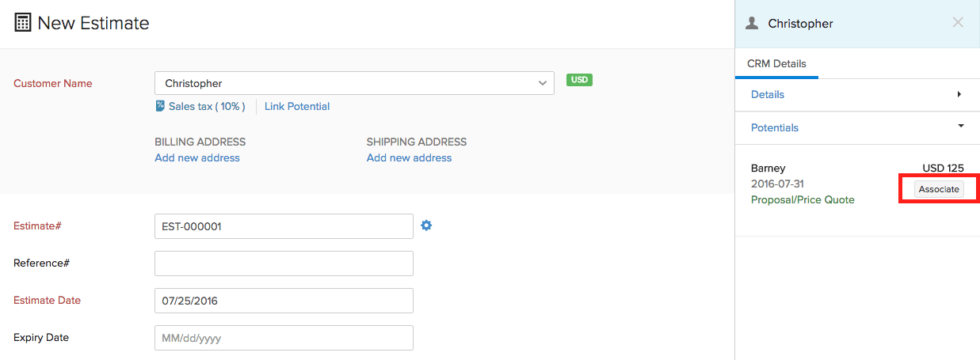
Task: Click the Estimate# input field
Action: (x=284, y=226)
